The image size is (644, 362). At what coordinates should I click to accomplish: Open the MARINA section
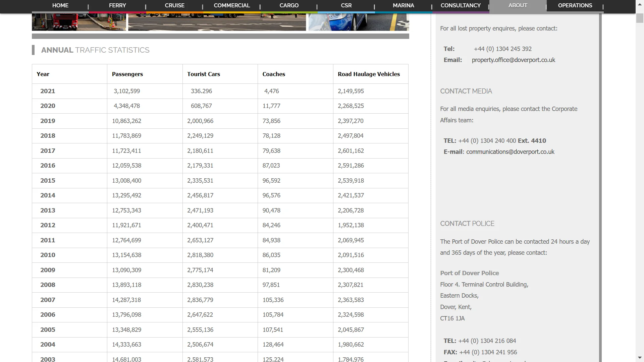click(404, 6)
